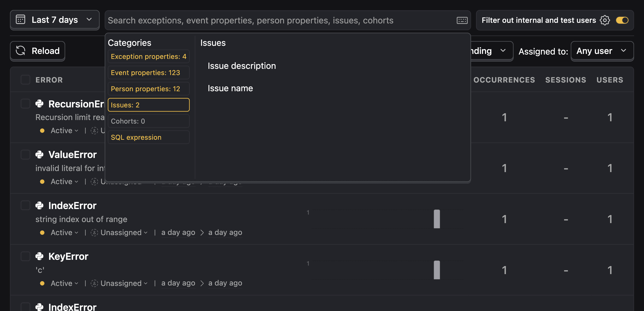The image size is (644, 311).
Task: Toggle filter out internal and test users
Action: 622,20
